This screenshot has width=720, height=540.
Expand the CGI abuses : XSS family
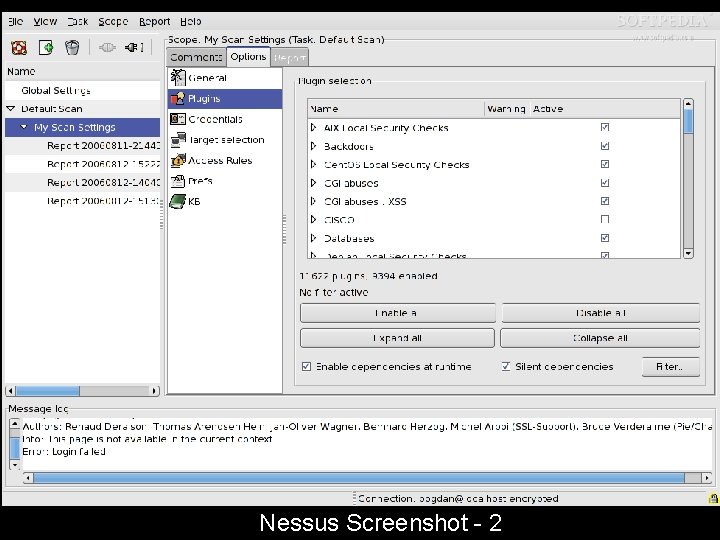tap(314, 201)
